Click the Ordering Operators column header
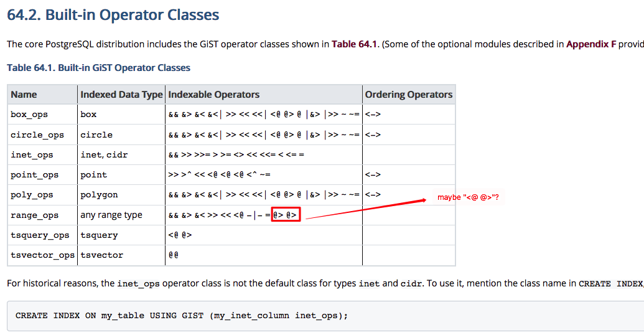644x335 pixels. click(x=409, y=95)
